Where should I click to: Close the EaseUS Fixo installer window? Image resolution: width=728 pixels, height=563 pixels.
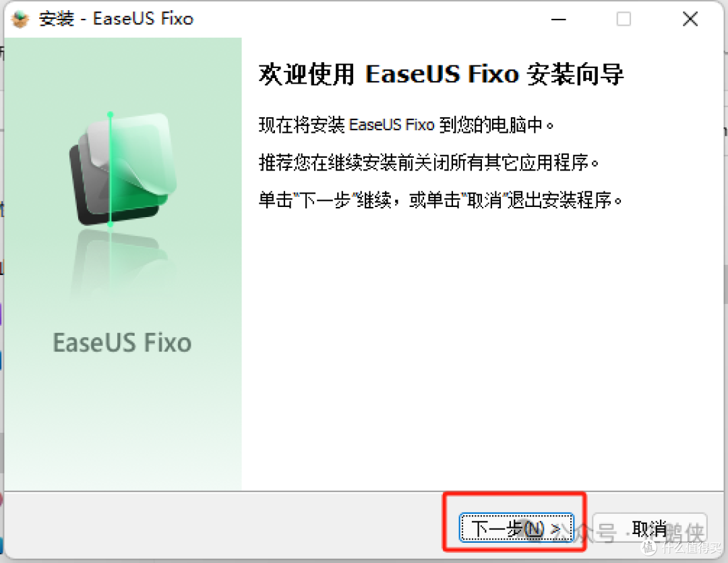(x=690, y=19)
